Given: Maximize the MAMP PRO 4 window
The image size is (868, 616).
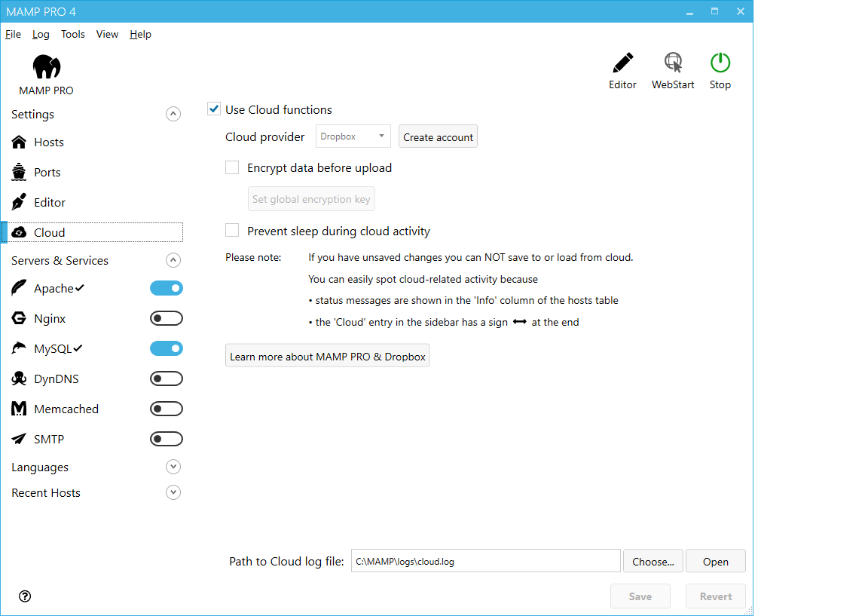Looking at the screenshot, I should [714, 11].
